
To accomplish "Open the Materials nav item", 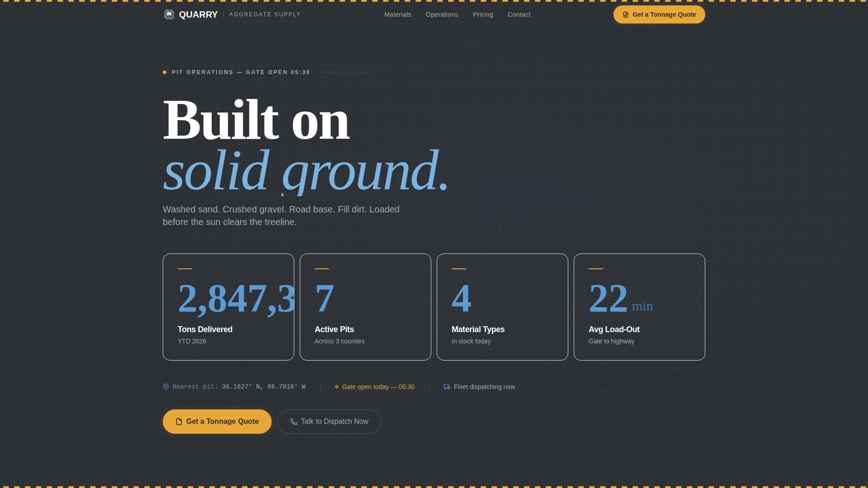I will click(397, 14).
